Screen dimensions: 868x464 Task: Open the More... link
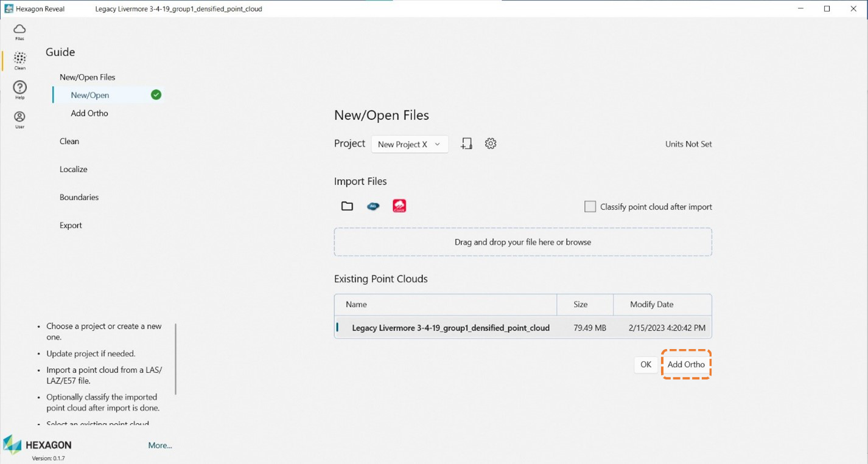pos(160,445)
